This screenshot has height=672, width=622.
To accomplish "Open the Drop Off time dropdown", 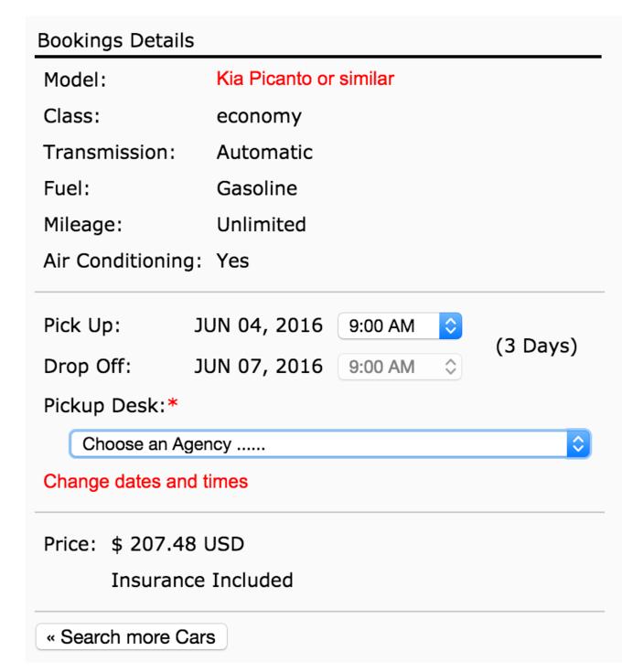I will pyautogui.click(x=401, y=367).
